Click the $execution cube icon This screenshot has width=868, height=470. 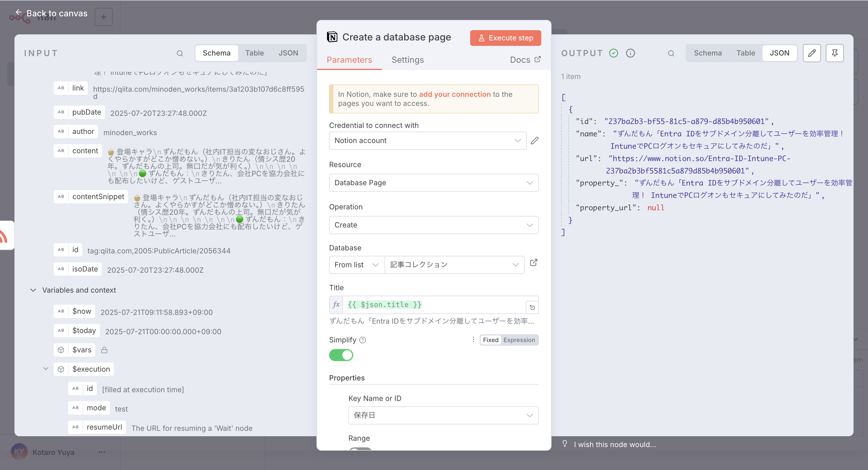[x=61, y=369]
